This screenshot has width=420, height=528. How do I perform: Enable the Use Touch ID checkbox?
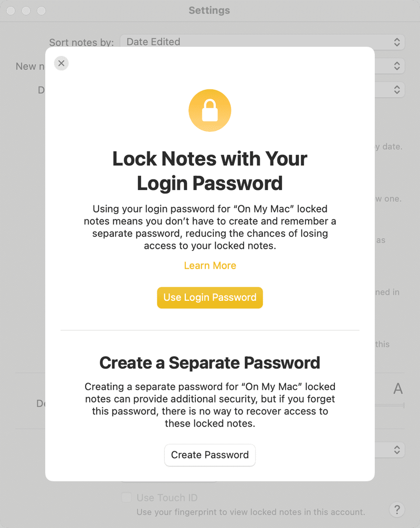click(127, 498)
